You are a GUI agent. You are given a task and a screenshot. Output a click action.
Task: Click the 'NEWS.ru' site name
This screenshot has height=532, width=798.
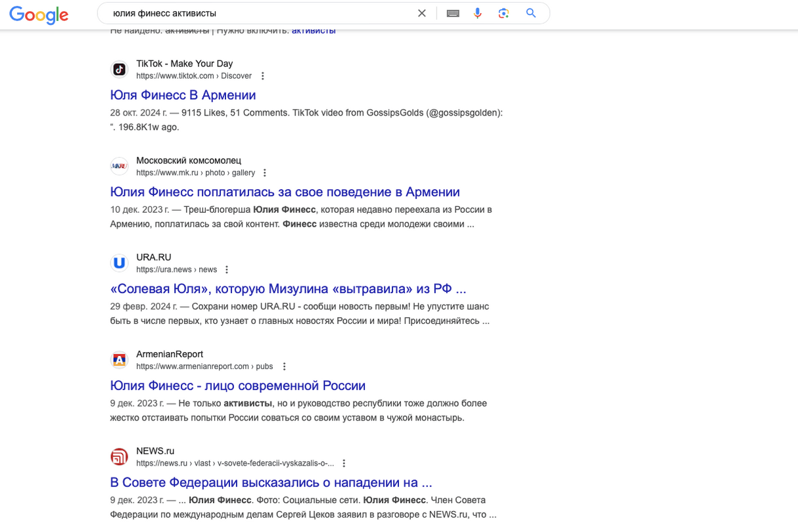click(x=155, y=451)
